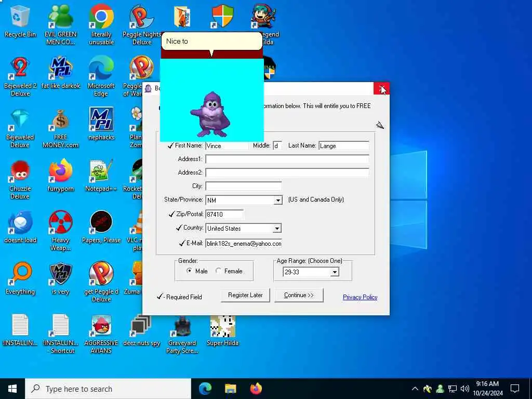The height and width of the screenshot is (399, 532).
Task: Click the paper airplane icon in the dialog
Action: tap(380, 126)
